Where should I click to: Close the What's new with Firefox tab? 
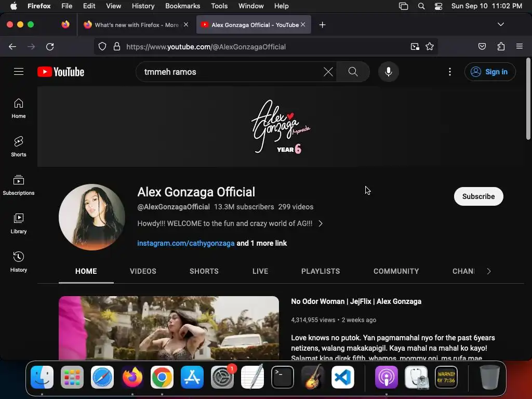click(x=186, y=24)
